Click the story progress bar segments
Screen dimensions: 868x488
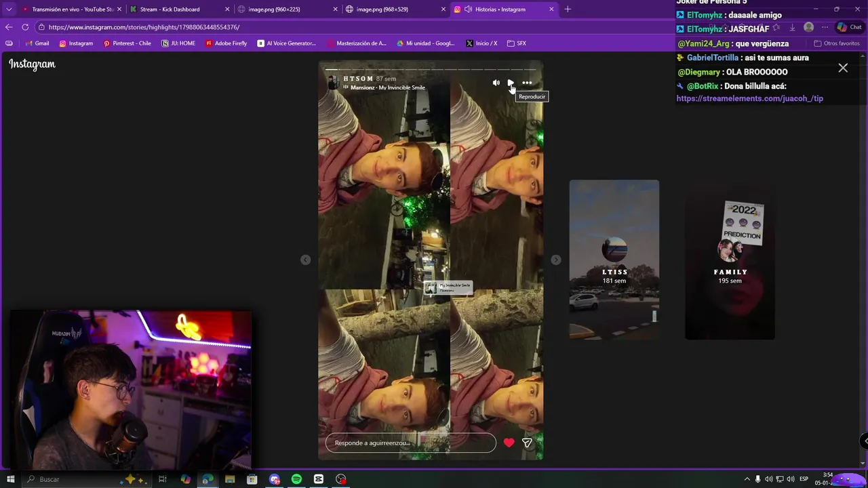pyautogui.click(x=431, y=69)
